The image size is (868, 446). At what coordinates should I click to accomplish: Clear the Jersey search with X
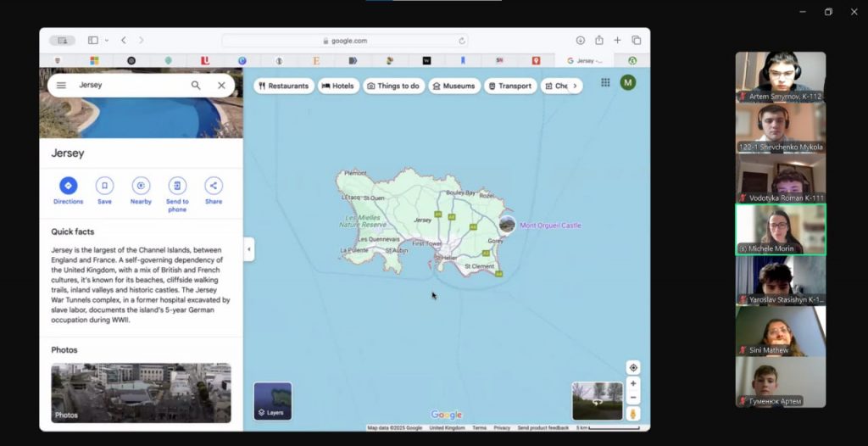click(221, 86)
